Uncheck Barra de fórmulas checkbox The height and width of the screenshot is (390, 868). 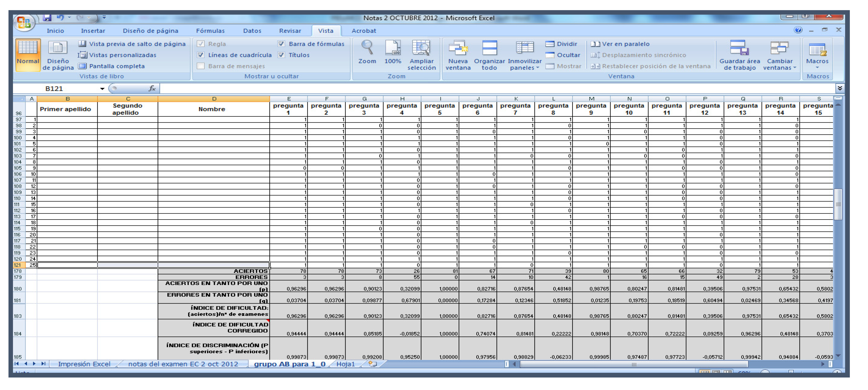[x=281, y=44]
